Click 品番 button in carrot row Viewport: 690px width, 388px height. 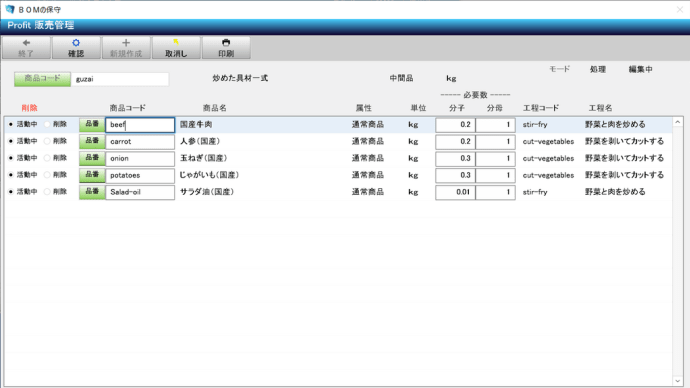(x=92, y=141)
